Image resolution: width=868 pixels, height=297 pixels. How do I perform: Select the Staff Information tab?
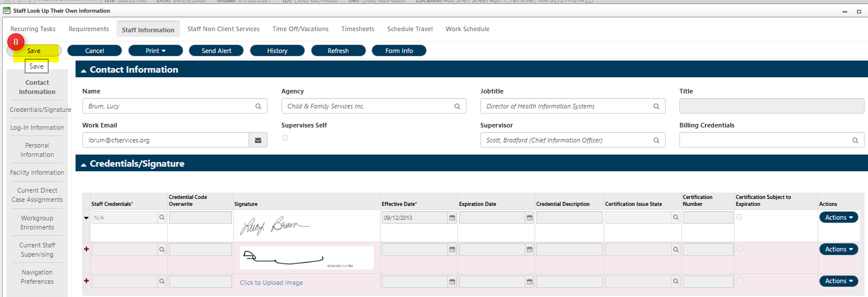click(148, 29)
